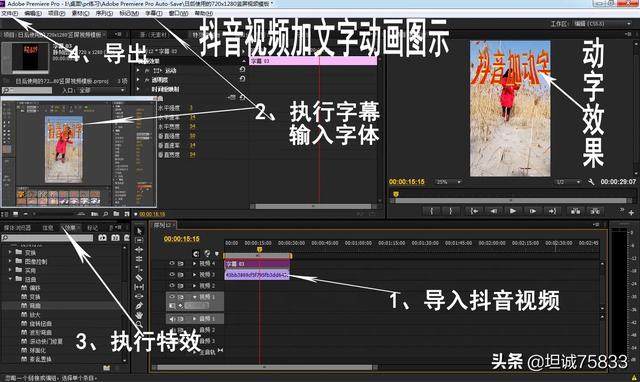
Task: Open the Program Monitor button editor plus icon
Action: click(x=631, y=213)
